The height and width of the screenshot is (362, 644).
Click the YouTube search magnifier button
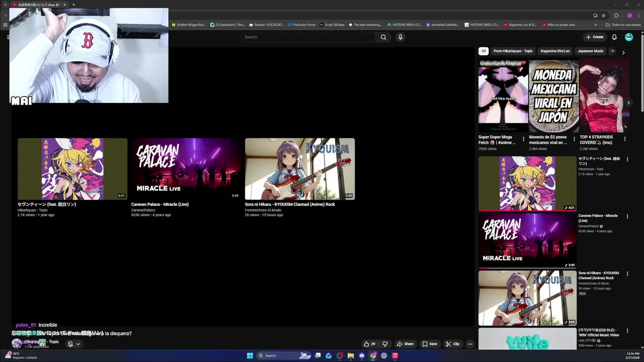383,37
